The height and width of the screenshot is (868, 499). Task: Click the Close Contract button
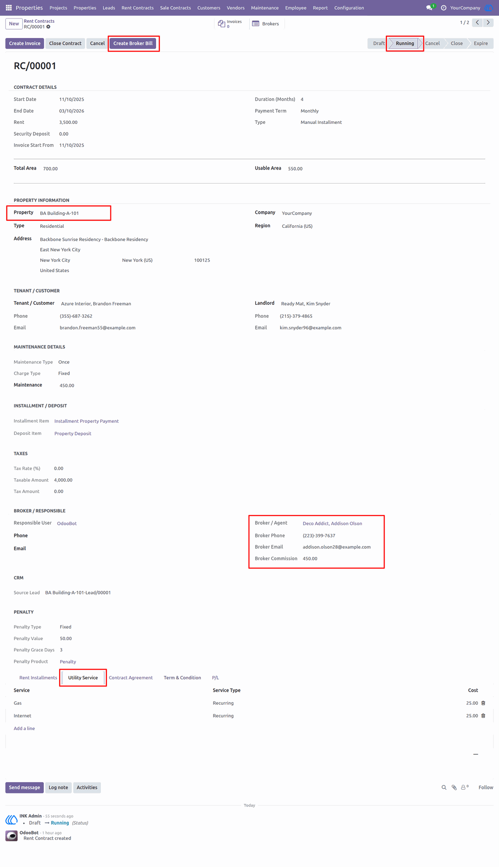click(65, 43)
